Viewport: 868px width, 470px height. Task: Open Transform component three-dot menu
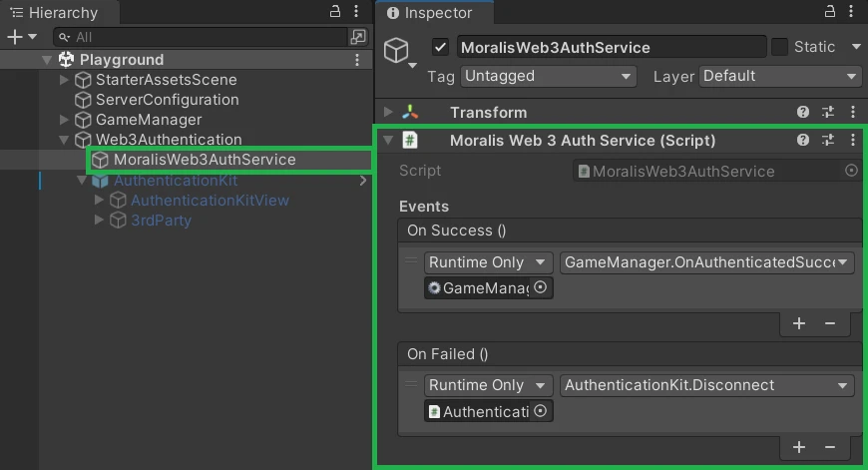coord(853,113)
